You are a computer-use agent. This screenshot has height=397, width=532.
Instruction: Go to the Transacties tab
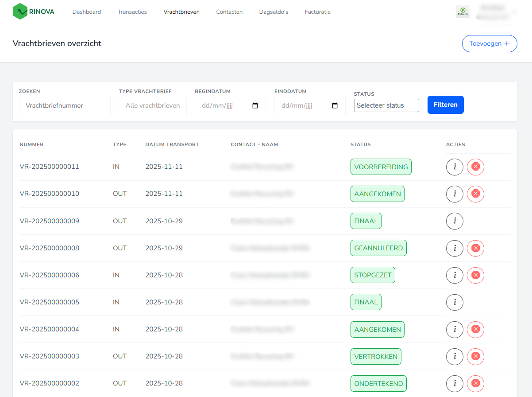coord(132,12)
